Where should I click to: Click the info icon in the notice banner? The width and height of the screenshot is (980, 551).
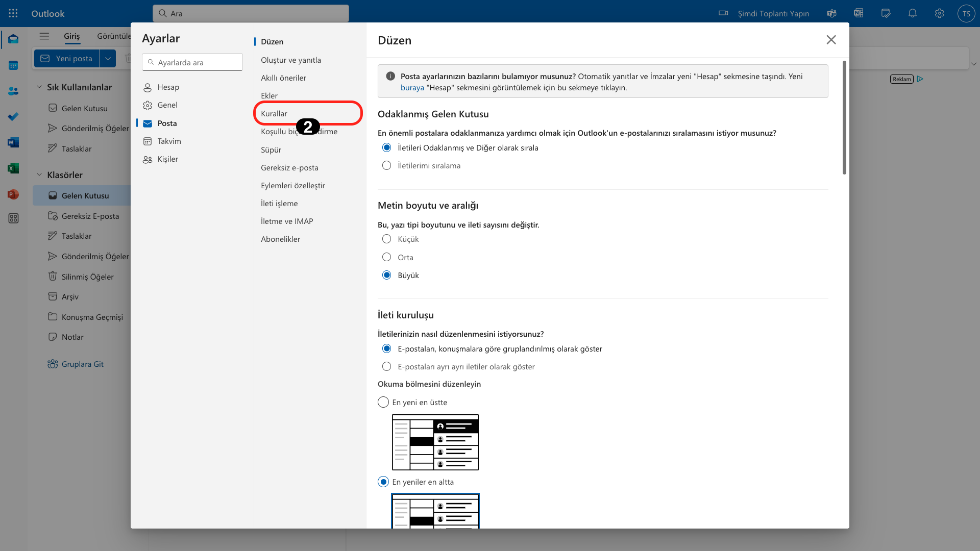(x=390, y=76)
